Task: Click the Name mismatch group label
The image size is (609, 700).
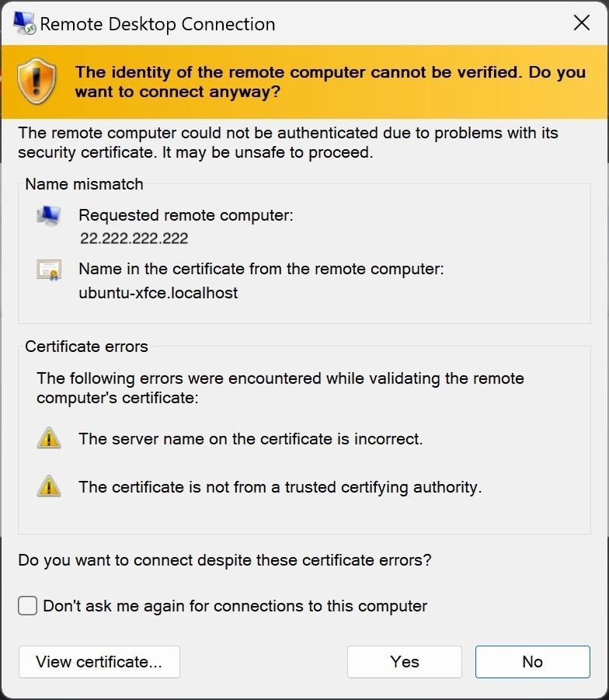Action: click(84, 184)
